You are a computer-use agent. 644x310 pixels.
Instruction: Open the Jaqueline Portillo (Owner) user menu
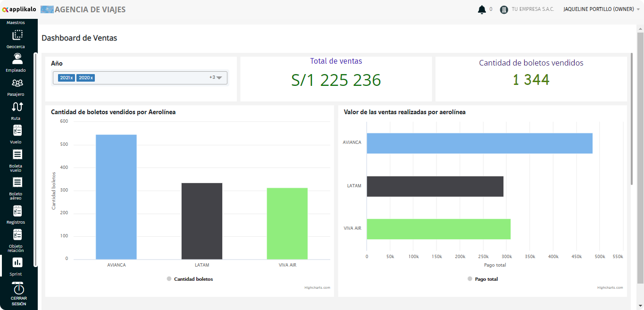pyautogui.click(x=602, y=9)
